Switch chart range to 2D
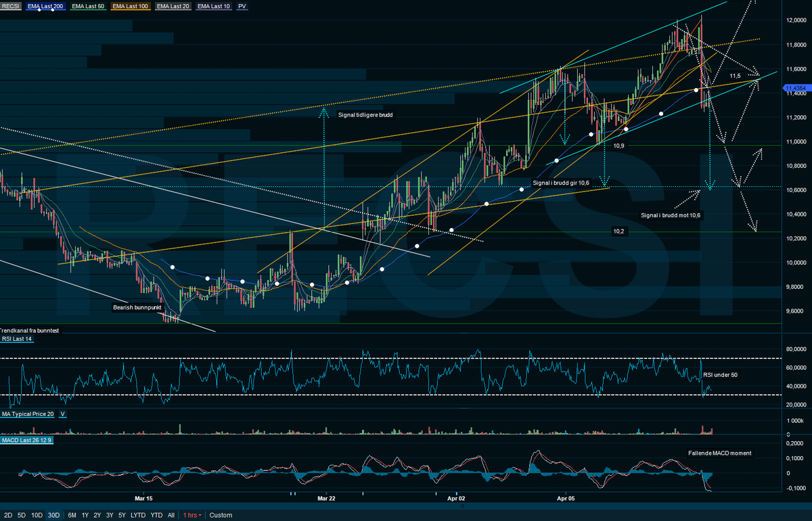The width and height of the screenshot is (812, 521). (x=8, y=515)
